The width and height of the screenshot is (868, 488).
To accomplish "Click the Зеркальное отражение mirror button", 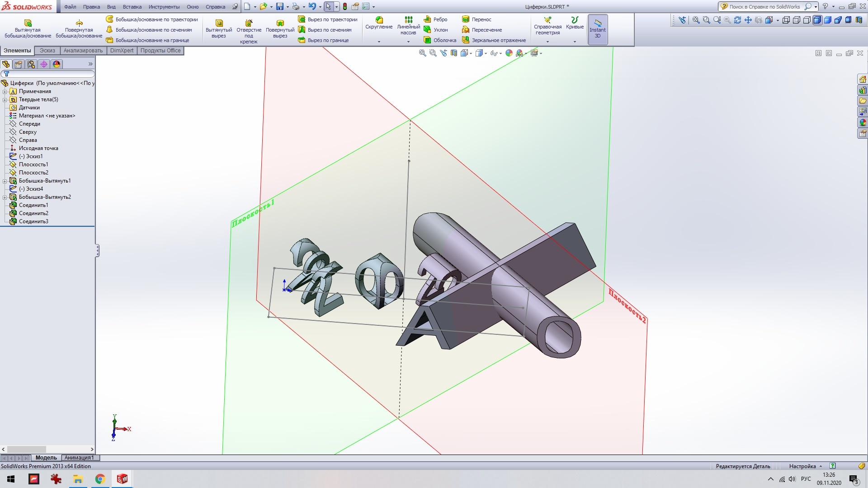I will tap(494, 40).
